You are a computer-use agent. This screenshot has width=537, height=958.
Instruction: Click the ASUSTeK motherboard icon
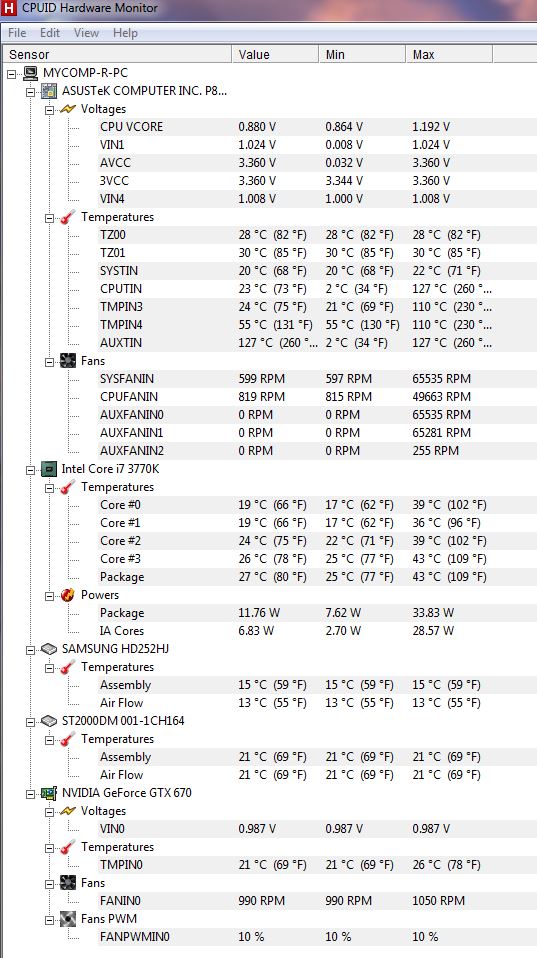[49, 92]
